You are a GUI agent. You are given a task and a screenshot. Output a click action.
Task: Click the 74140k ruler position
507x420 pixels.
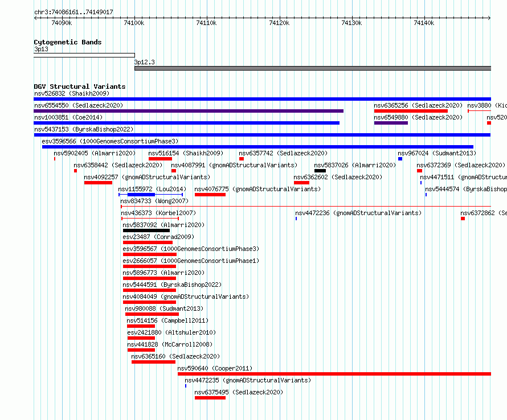coord(424,23)
